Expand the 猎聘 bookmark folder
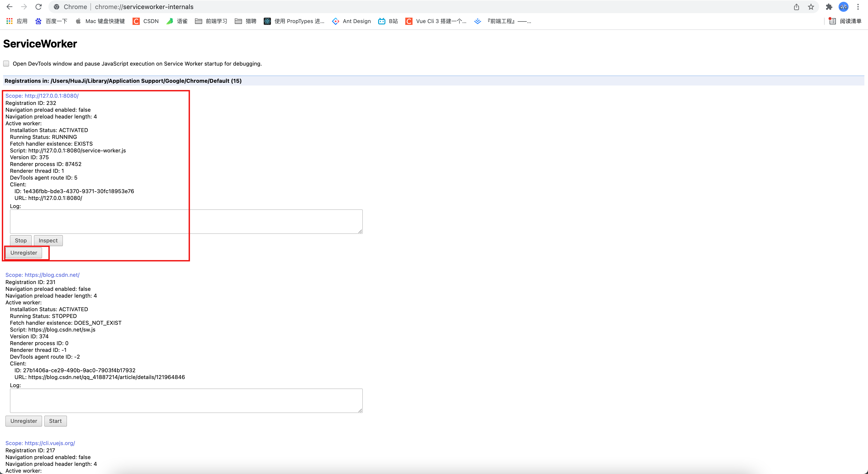868x474 pixels. [246, 21]
